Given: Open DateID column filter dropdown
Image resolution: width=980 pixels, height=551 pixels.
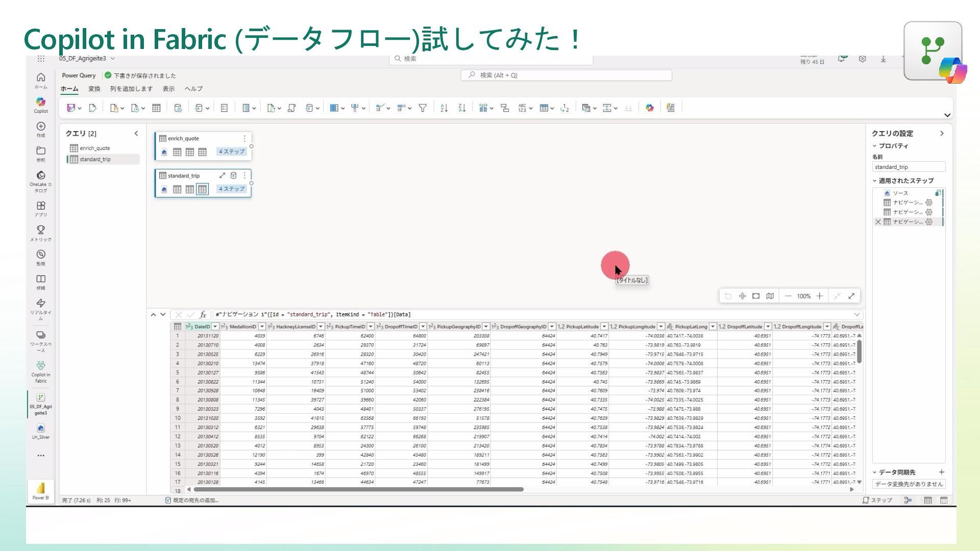Looking at the screenshot, I should tap(215, 327).
